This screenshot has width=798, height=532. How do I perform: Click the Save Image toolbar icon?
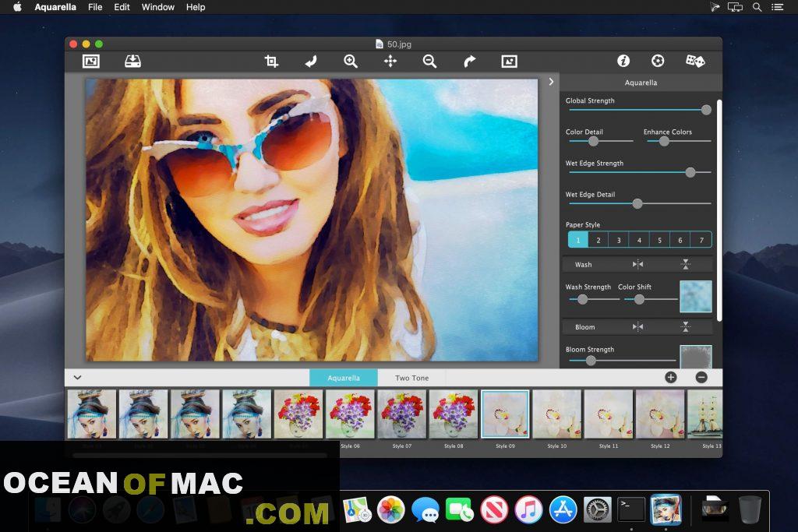[132, 62]
